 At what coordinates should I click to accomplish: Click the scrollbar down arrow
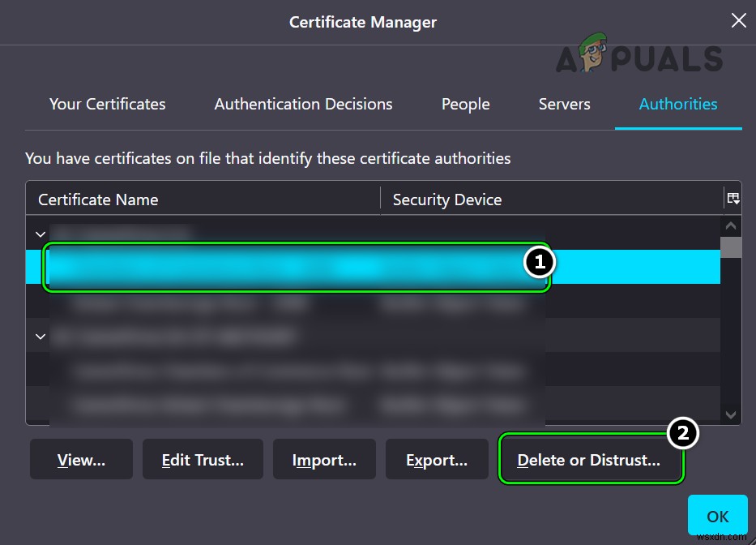pyautogui.click(x=730, y=414)
